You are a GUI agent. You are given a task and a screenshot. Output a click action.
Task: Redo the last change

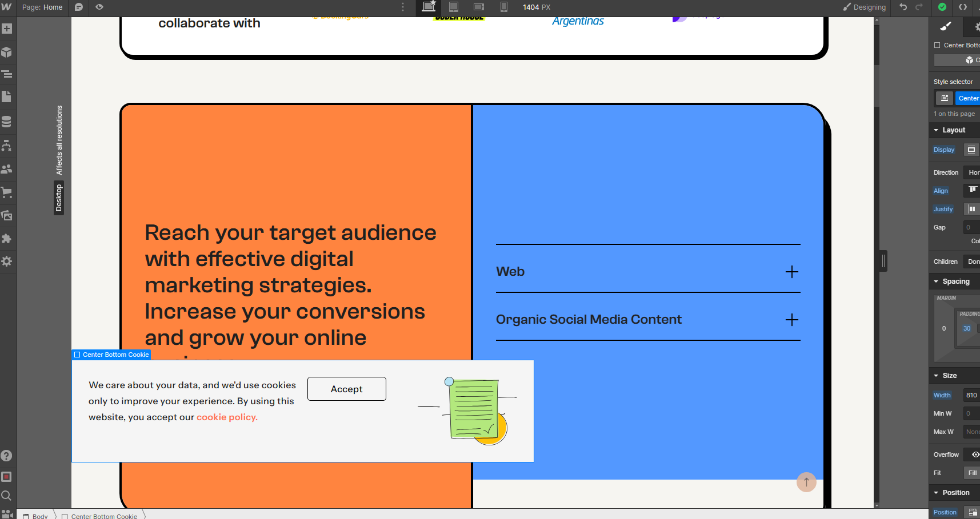click(919, 7)
